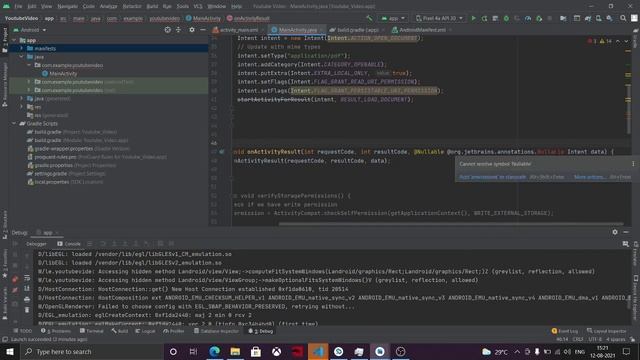Click the print icon in Debug side toolbar
The width and height of the screenshot is (640, 360).
tap(27, 299)
